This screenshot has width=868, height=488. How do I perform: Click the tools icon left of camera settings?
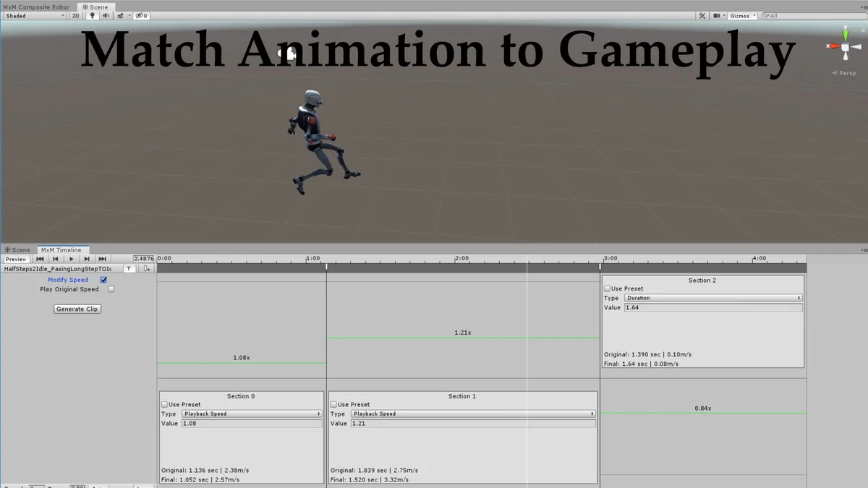(701, 15)
